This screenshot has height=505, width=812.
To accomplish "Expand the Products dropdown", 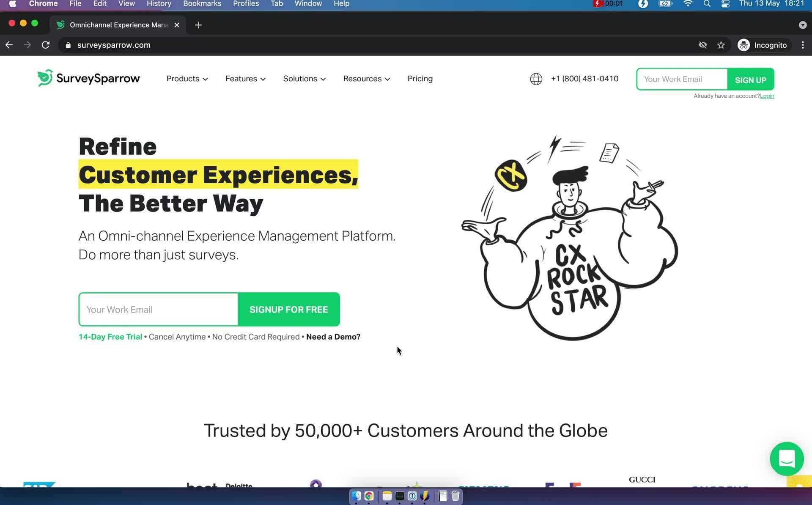I will (x=187, y=79).
